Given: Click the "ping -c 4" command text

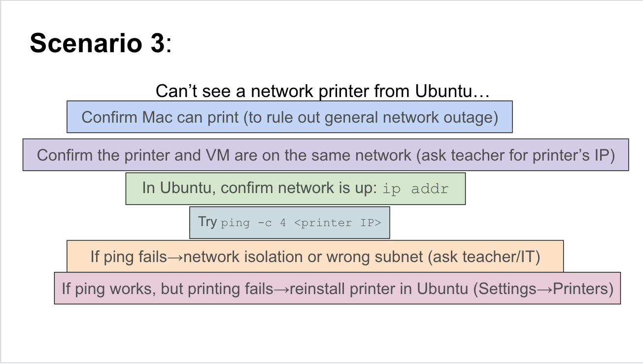Looking at the screenshot, I should pos(253,223).
